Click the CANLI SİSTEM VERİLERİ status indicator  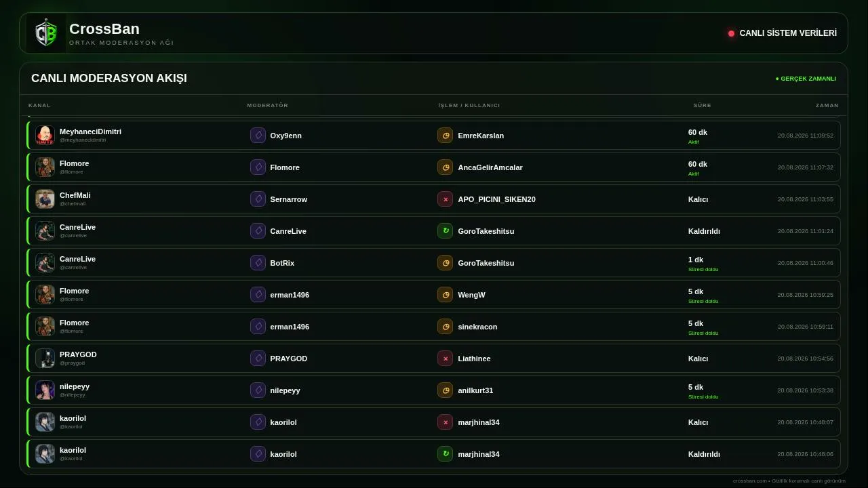(x=783, y=33)
